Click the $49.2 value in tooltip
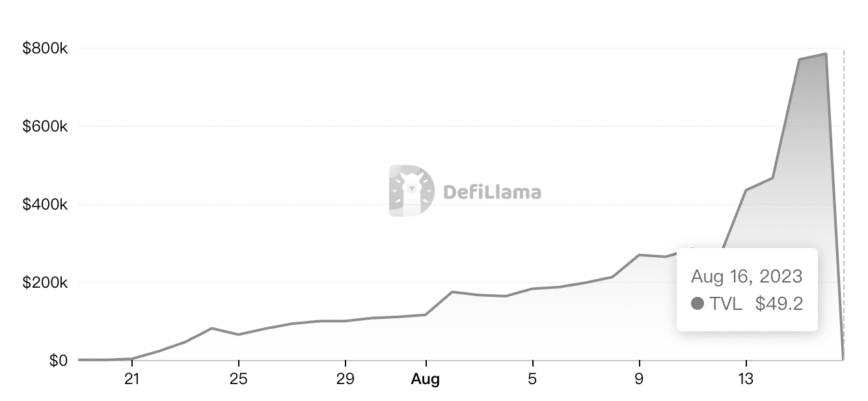The width and height of the screenshot is (868, 401). click(x=779, y=303)
